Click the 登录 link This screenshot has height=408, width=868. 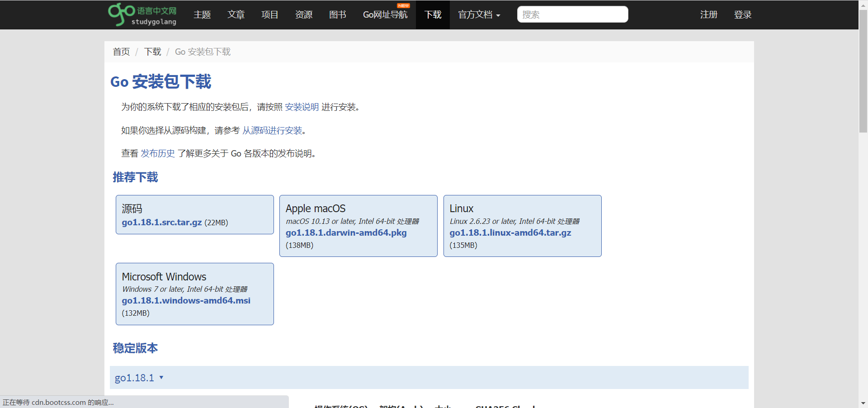743,14
